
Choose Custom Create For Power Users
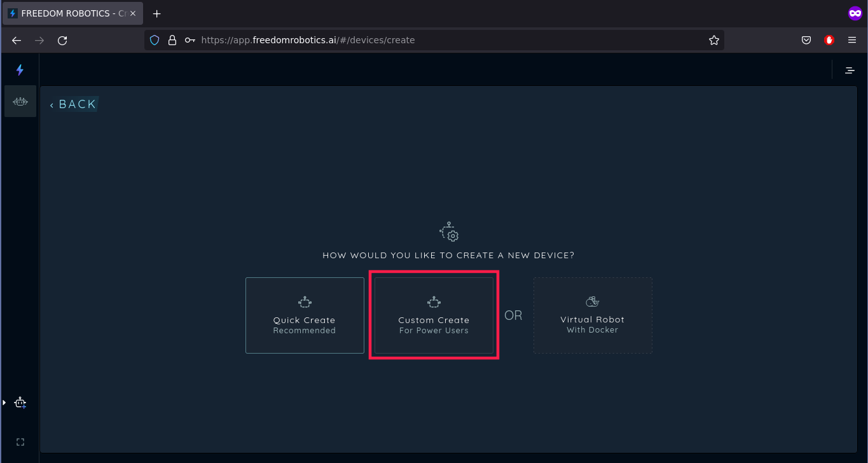click(x=434, y=315)
